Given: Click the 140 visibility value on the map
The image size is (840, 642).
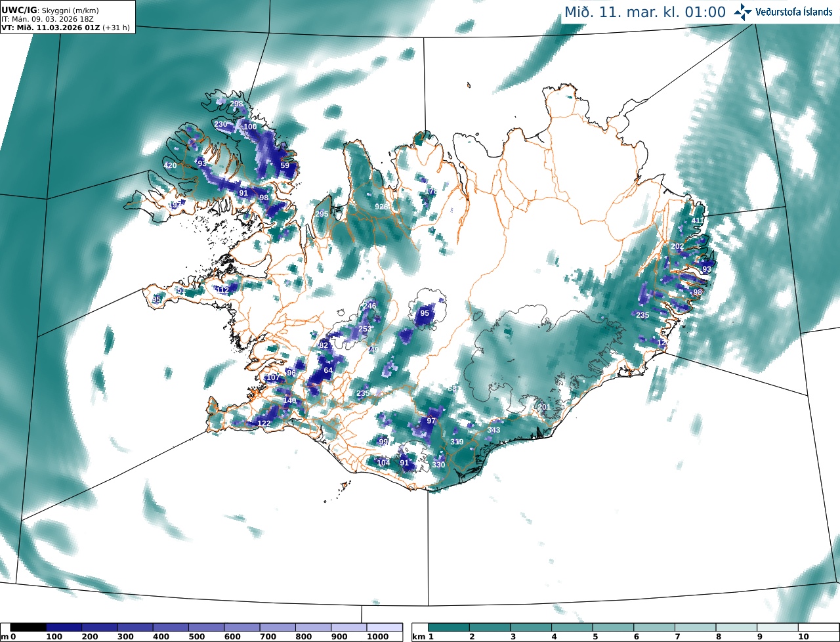Looking at the screenshot, I should tap(289, 400).
